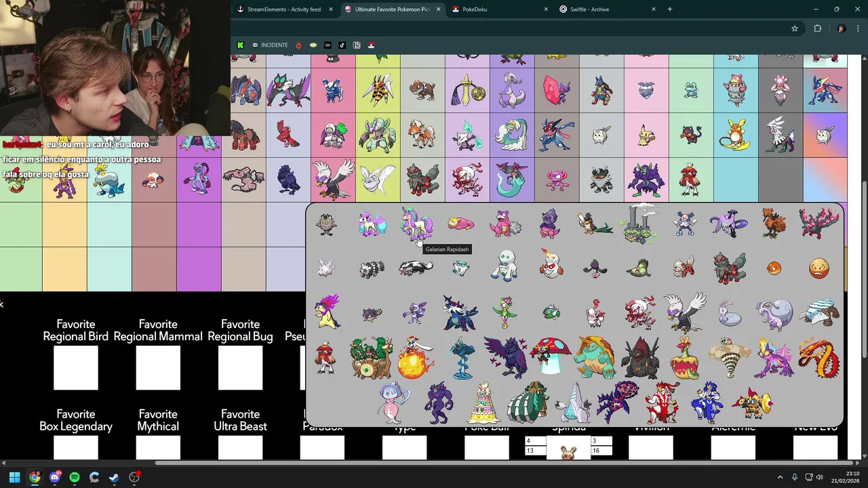Screen dimensions: 868x488
Task: Click the Spinda field showing 13
Action: pos(535,451)
